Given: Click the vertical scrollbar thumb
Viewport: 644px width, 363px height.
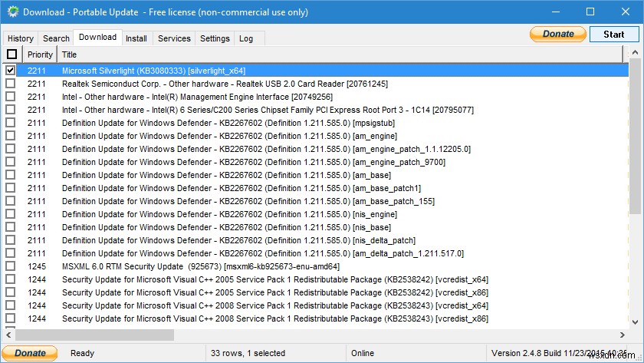Looking at the screenshot, I should point(636,136).
